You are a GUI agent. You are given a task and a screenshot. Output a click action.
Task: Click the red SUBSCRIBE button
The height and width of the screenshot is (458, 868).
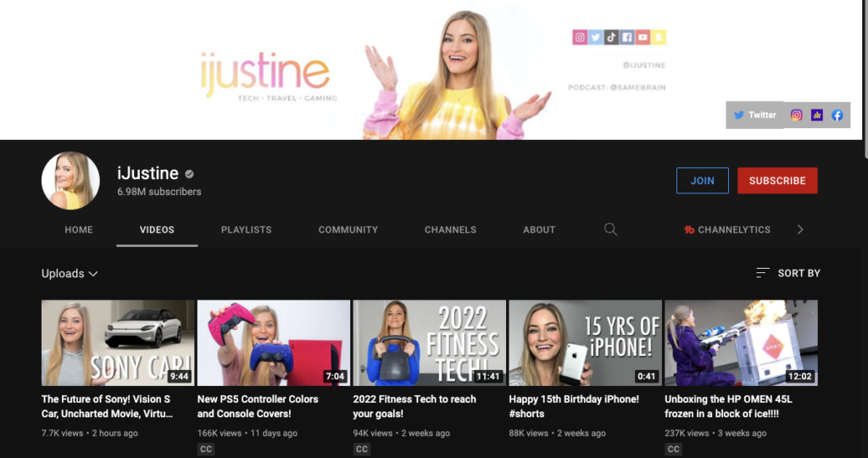777,181
